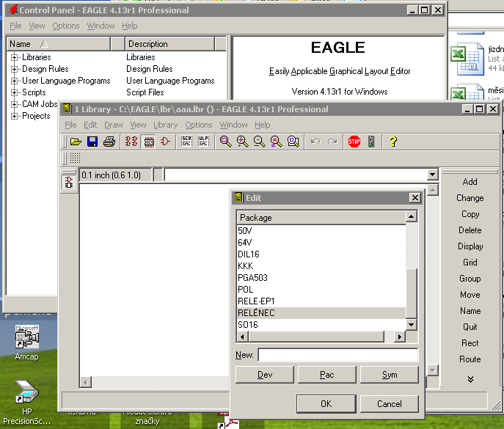The image size is (504, 429).
Task: Expand the Design Rules tree node
Action: 14,69
